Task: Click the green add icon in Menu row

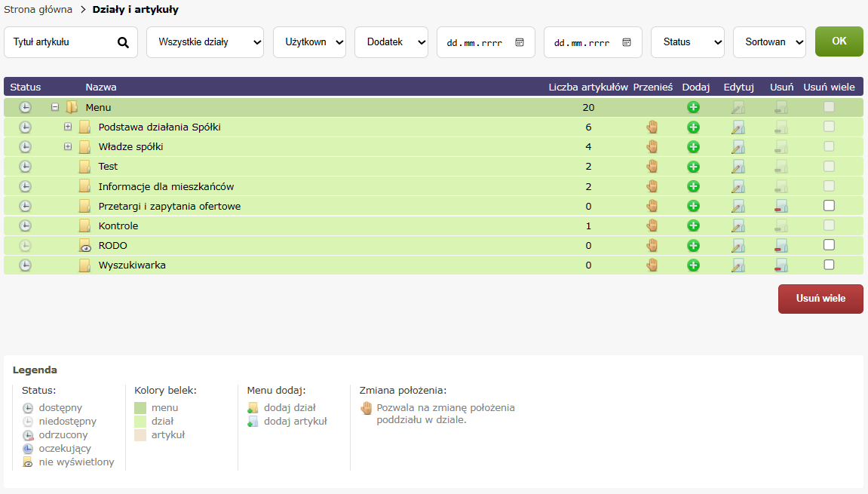Action: click(693, 108)
